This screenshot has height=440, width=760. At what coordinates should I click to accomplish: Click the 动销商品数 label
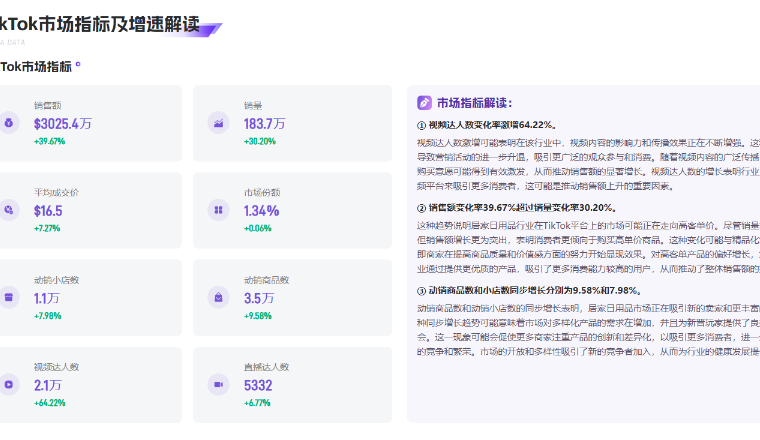click(x=267, y=280)
